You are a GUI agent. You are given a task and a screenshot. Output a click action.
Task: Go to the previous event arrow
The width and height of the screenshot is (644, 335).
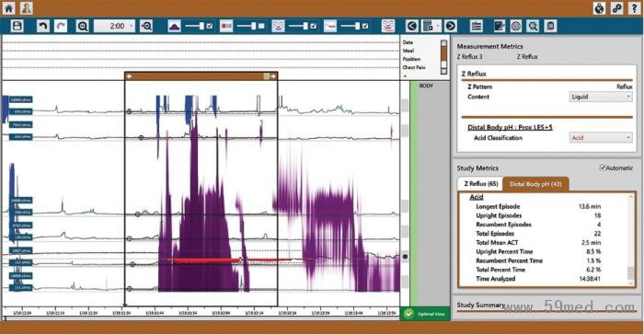(x=412, y=26)
